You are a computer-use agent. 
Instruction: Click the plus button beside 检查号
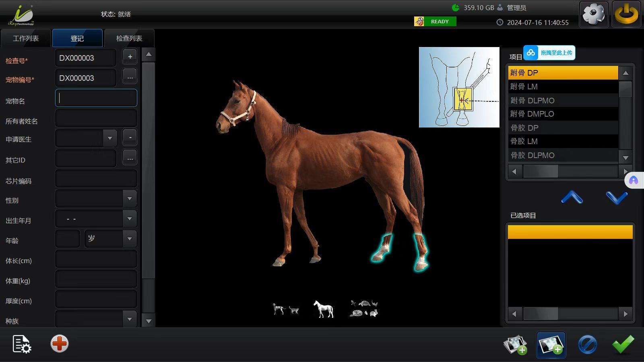click(x=130, y=57)
